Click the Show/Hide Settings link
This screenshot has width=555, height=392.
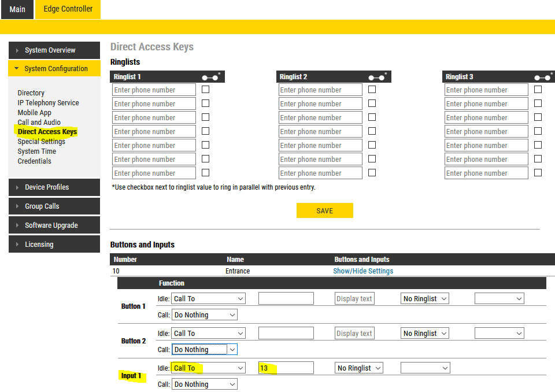coord(363,271)
